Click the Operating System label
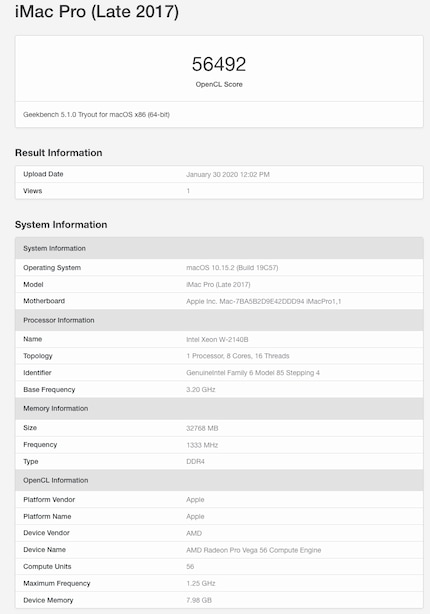Screen dimensions: 430x614 pyautogui.click(x=52, y=268)
